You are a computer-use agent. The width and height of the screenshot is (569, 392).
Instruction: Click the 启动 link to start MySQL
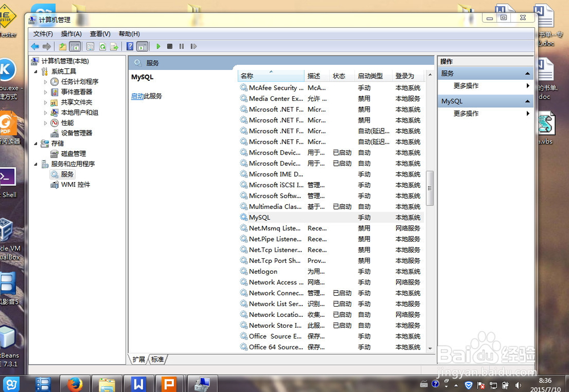click(x=137, y=96)
